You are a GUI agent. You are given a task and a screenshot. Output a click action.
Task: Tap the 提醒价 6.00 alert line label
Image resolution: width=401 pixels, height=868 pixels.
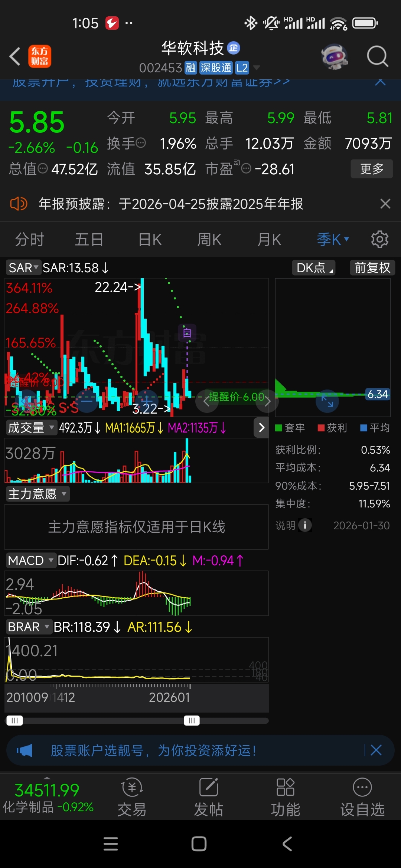(x=237, y=397)
